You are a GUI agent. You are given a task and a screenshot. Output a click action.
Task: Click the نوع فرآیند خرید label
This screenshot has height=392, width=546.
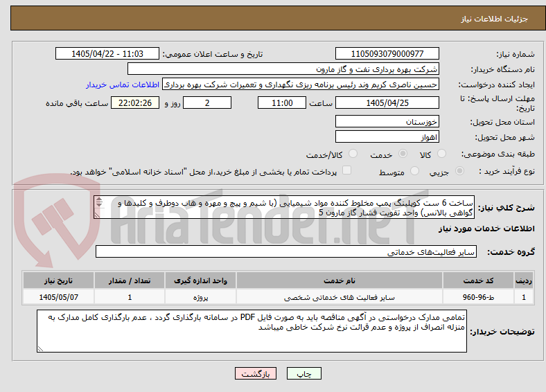(x=507, y=171)
